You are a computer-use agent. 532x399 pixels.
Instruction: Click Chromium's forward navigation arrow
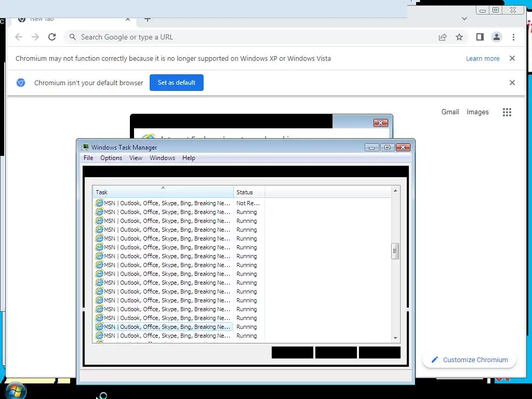[35, 37]
